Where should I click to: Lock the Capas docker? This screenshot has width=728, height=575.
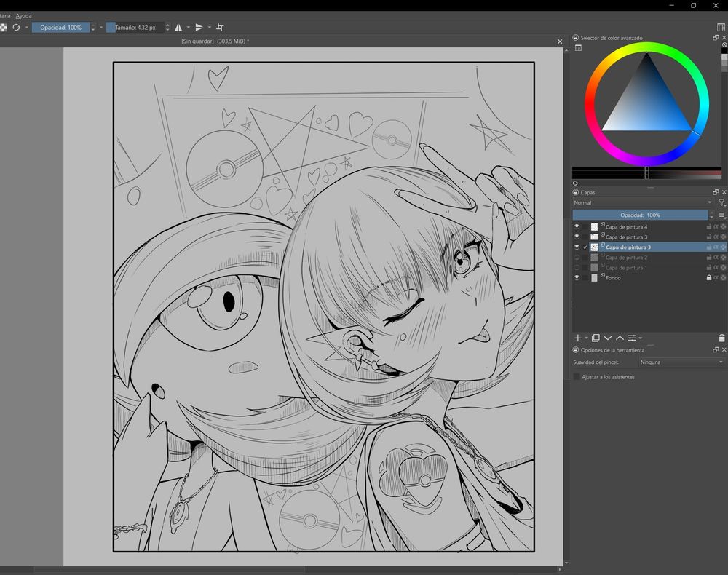(x=576, y=192)
